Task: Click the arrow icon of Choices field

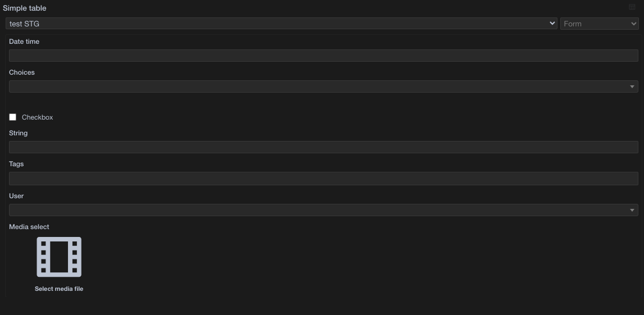Action: coord(632,86)
